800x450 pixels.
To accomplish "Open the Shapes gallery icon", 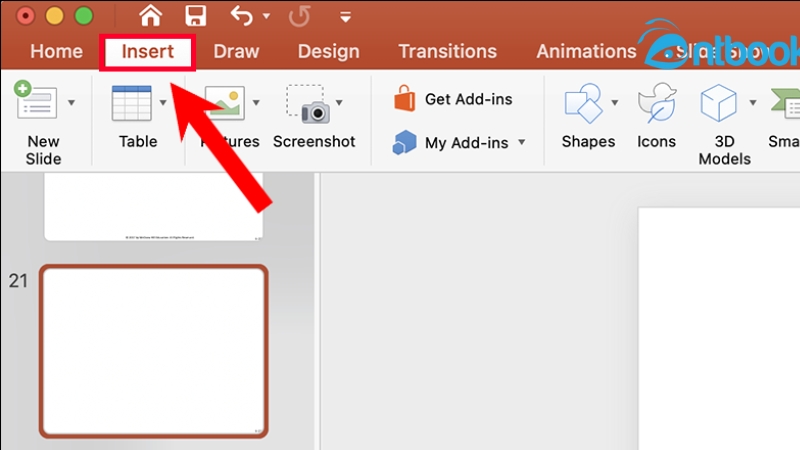I will coord(581,102).
